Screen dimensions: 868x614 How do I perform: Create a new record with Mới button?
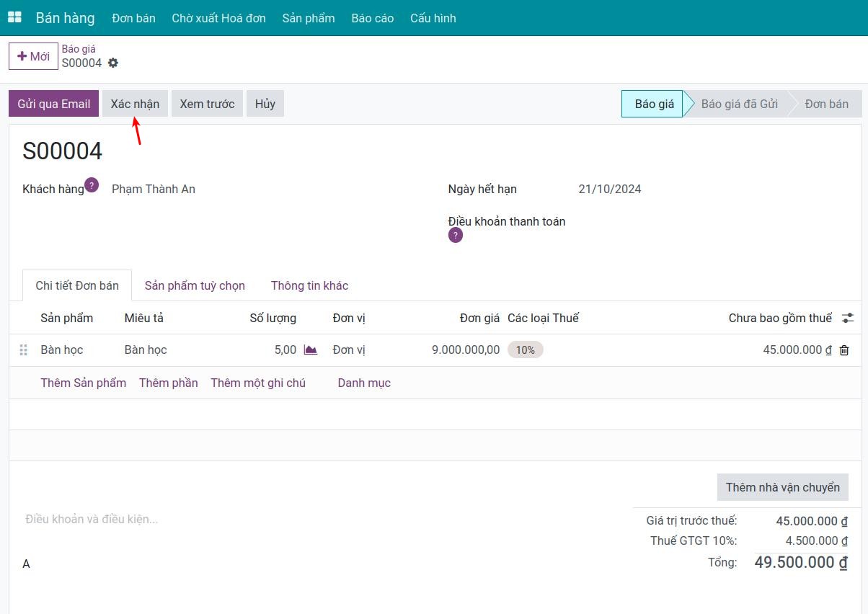33,56
